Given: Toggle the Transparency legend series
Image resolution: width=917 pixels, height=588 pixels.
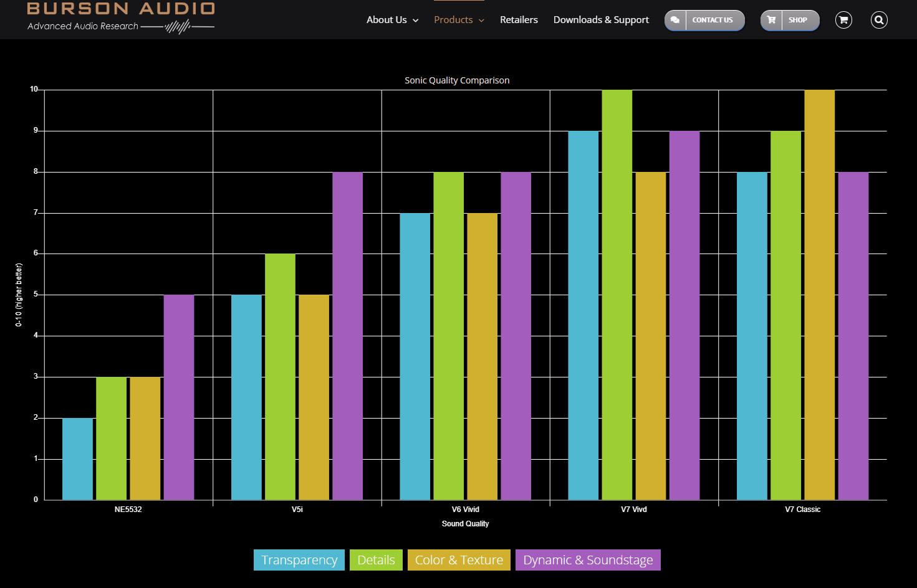Looking at the screenshot, I should click(x=299, y=560).
